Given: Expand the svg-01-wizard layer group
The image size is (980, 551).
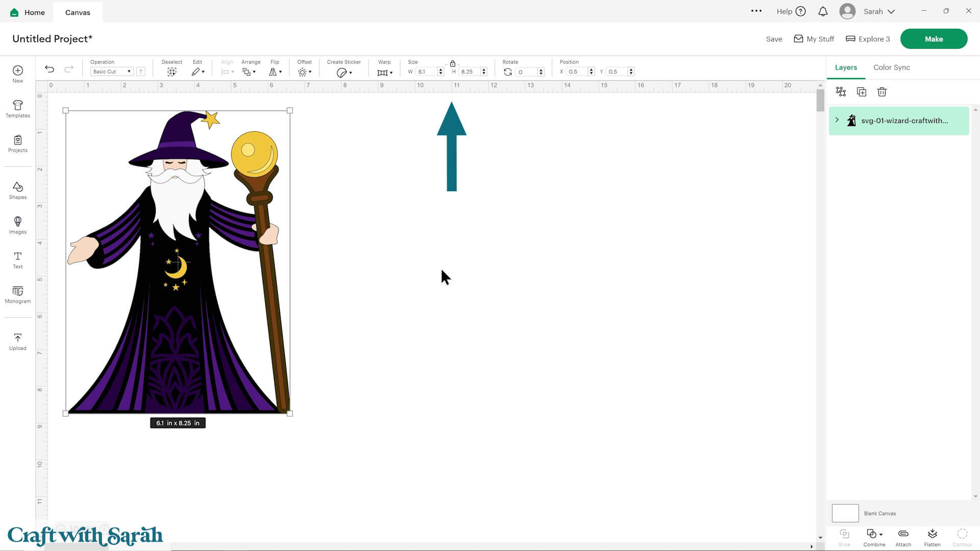Looking at the screenshot, I should click(837, 120).
